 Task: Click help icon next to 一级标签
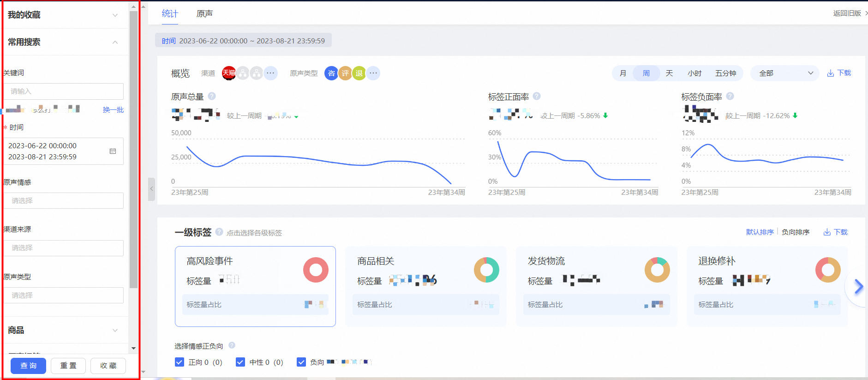pos(219,232)
